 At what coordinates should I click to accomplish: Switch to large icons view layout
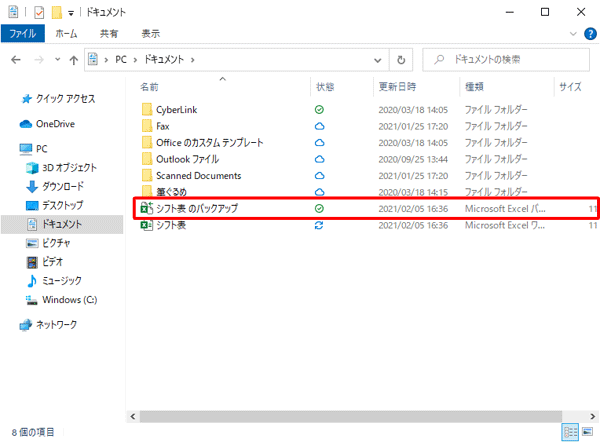588,432
